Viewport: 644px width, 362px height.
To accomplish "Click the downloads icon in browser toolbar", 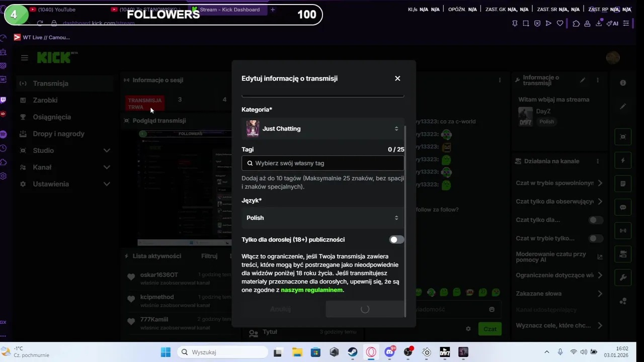I will 599,23.
